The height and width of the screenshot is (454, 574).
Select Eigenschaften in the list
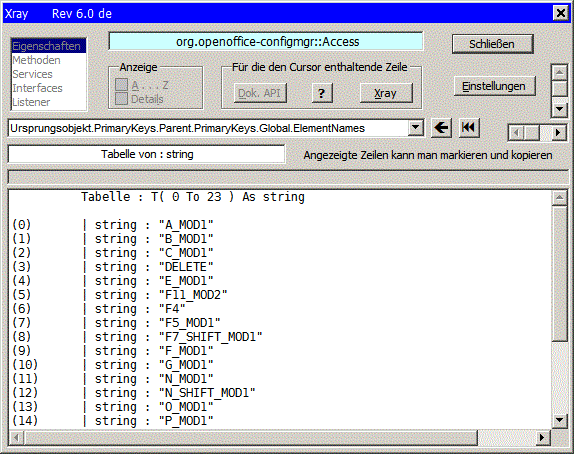tap(49, 46)
